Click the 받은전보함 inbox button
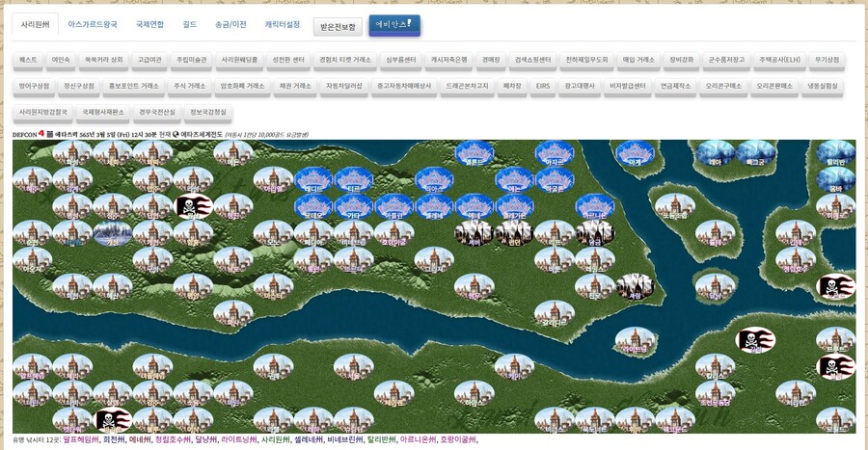The width and height of the screenshot is (868, 450). tap(339, 26)
